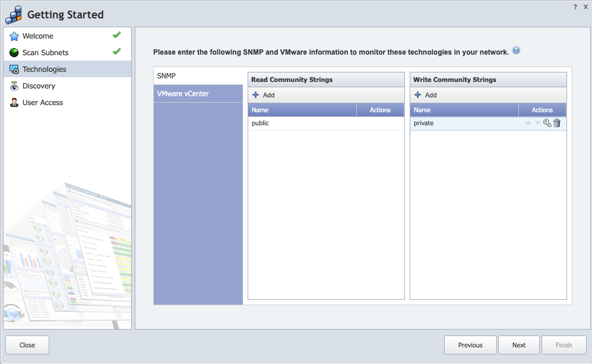Close the dialog with the X icon
The height and width of the screenshot is (364, 592).
[586, 7]
